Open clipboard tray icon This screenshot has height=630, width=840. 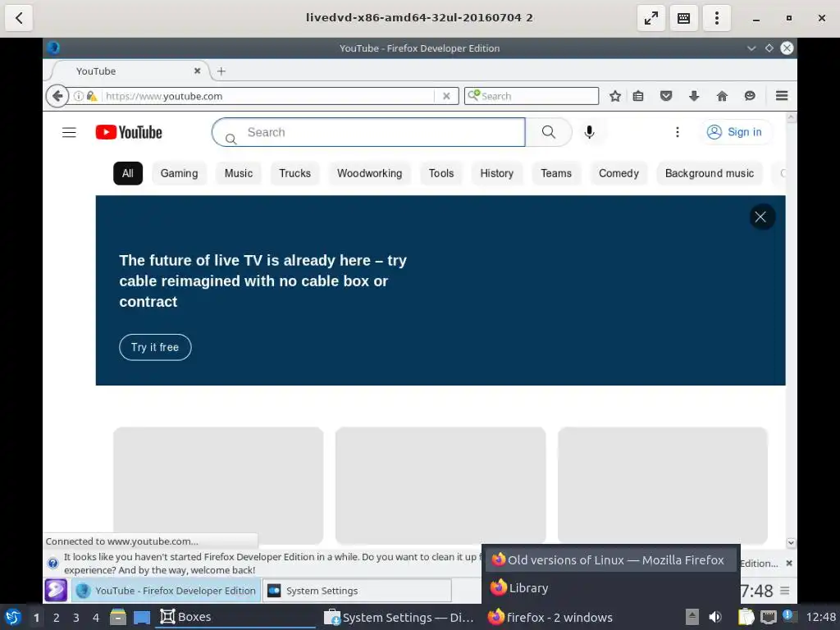746,617
